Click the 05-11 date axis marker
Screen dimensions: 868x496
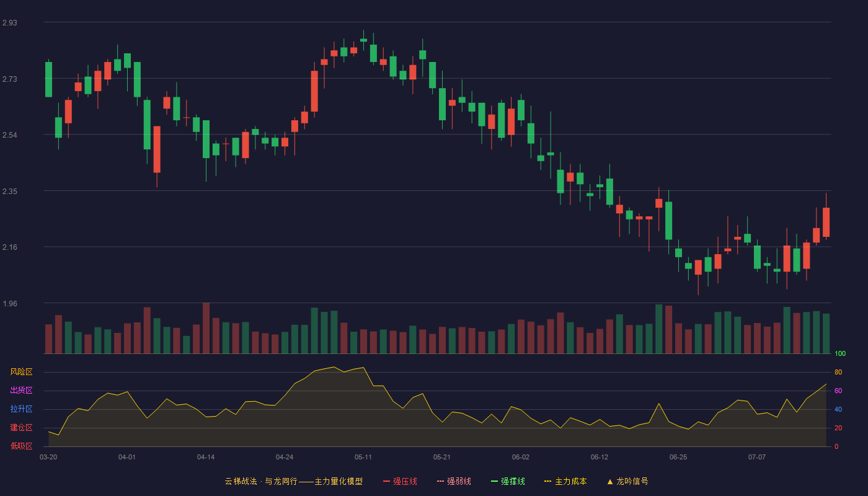[363, 457]
